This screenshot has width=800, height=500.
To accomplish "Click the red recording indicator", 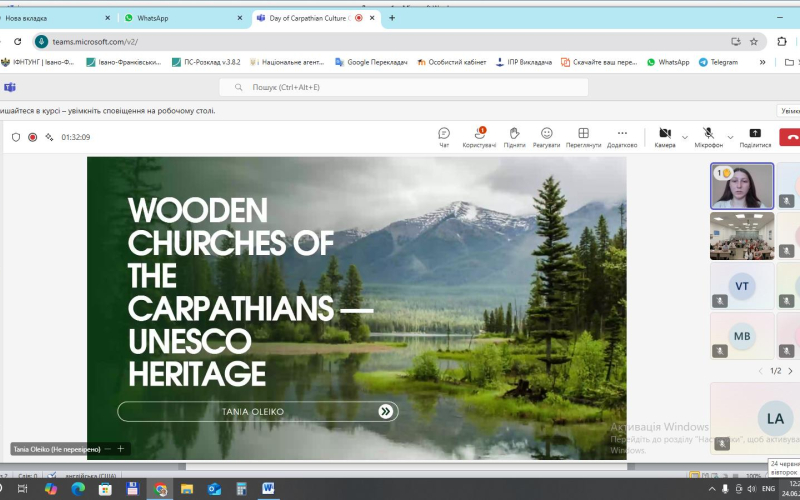I will [x=33, y=137].
